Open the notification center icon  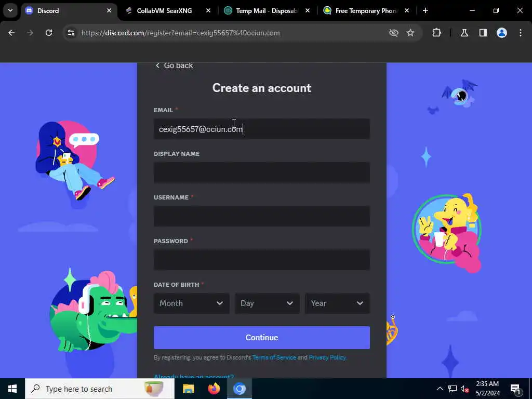pyautogui.click(x=515, y=389)
